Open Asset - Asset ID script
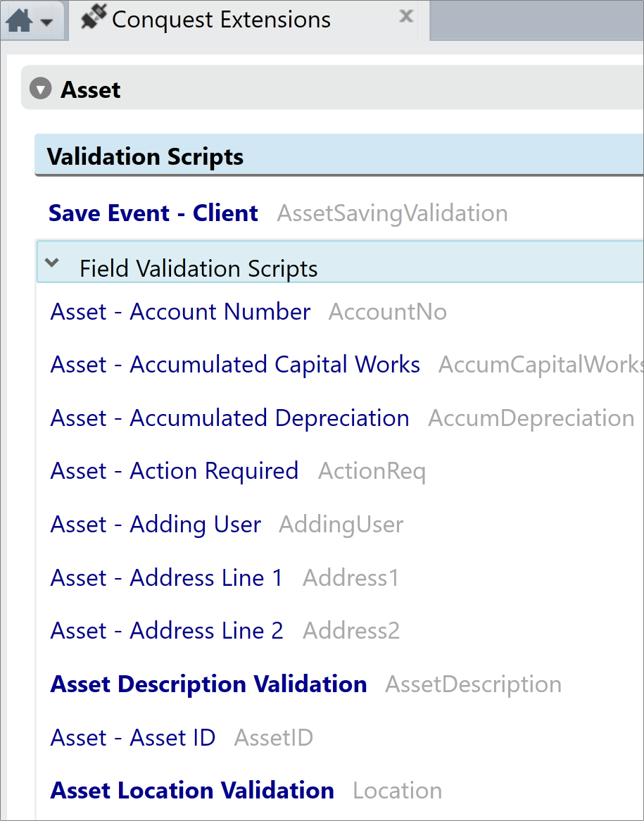This screenshot has height=821, width=644. pyautogui.click(x=133, y=737)
